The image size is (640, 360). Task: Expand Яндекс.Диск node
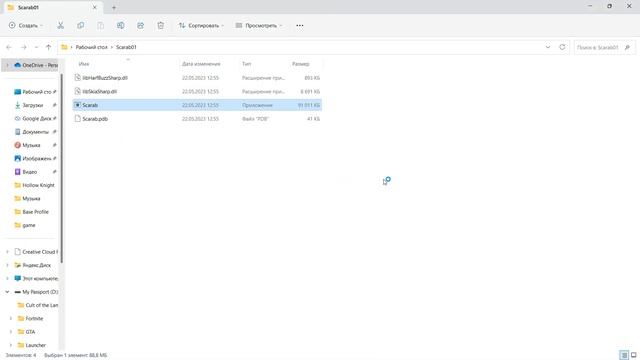(7, 265)
